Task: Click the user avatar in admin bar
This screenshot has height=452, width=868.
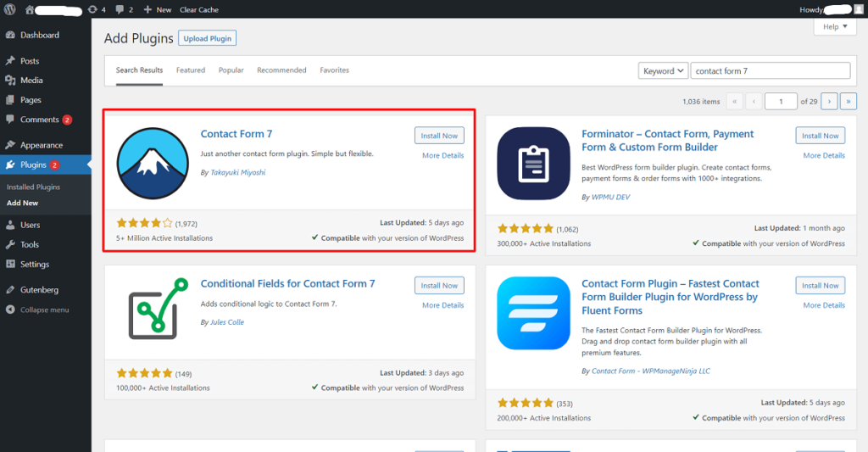Action: tap(859, 9)
